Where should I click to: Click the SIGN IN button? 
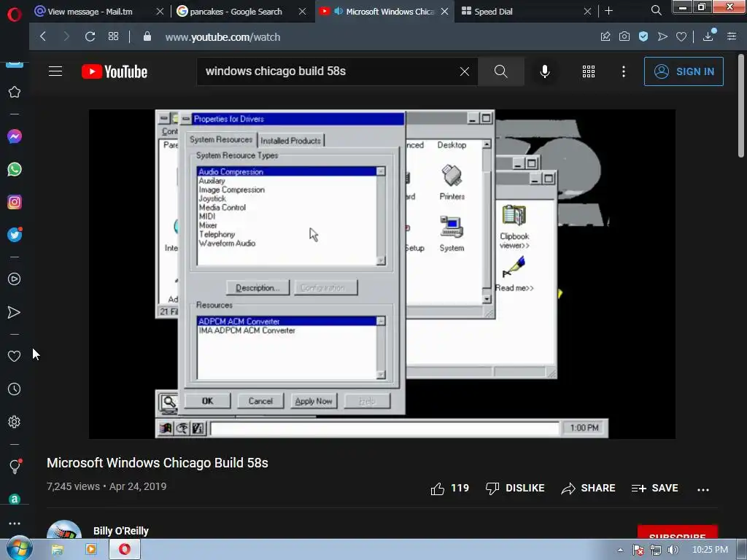pos(683,71)
